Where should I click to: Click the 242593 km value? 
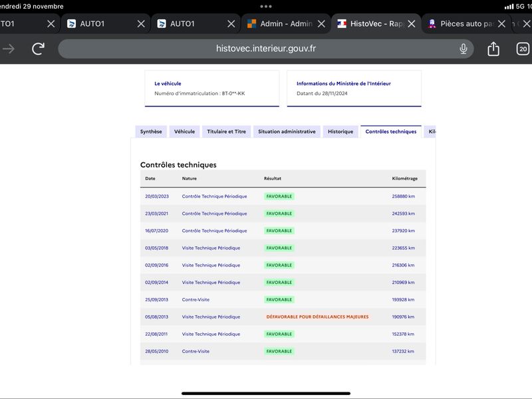(x=404, y=213)
